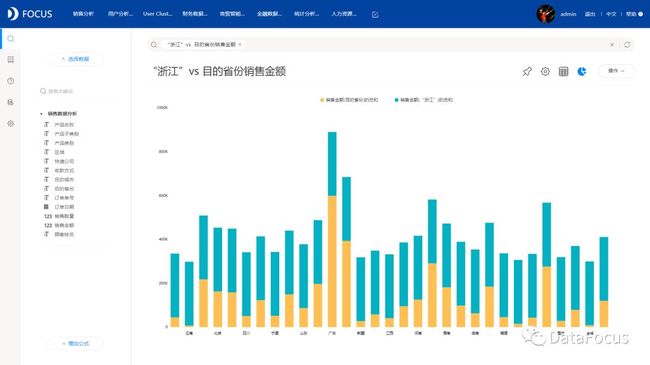Click the edit-pencil icon after the nav tabs
Viewport: 650px width, 365px height.
[x=375, y=15]
